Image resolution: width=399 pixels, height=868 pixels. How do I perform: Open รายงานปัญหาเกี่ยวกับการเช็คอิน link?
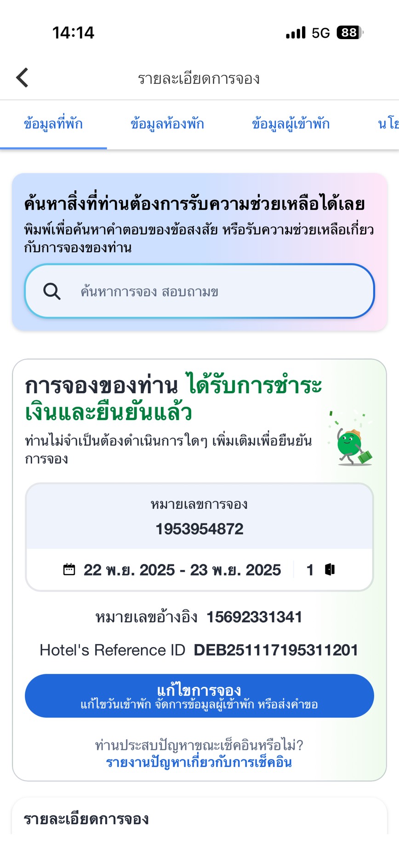point(199,762)
